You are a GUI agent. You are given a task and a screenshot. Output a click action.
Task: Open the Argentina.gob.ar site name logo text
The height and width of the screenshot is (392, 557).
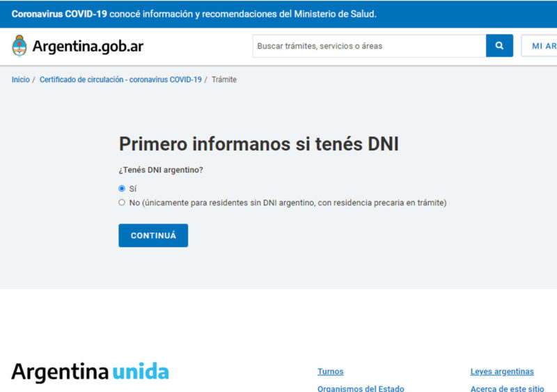88,47
